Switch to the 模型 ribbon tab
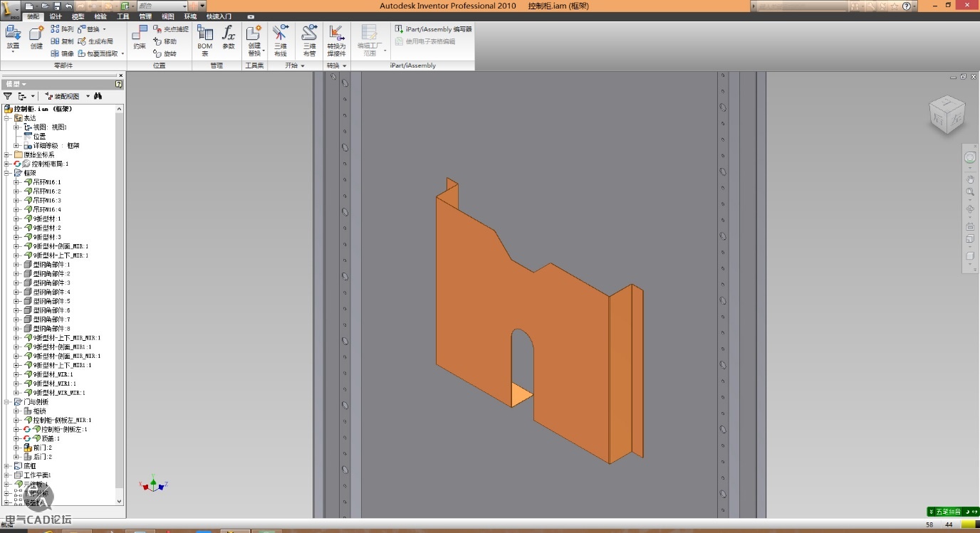 coord(78,16)
